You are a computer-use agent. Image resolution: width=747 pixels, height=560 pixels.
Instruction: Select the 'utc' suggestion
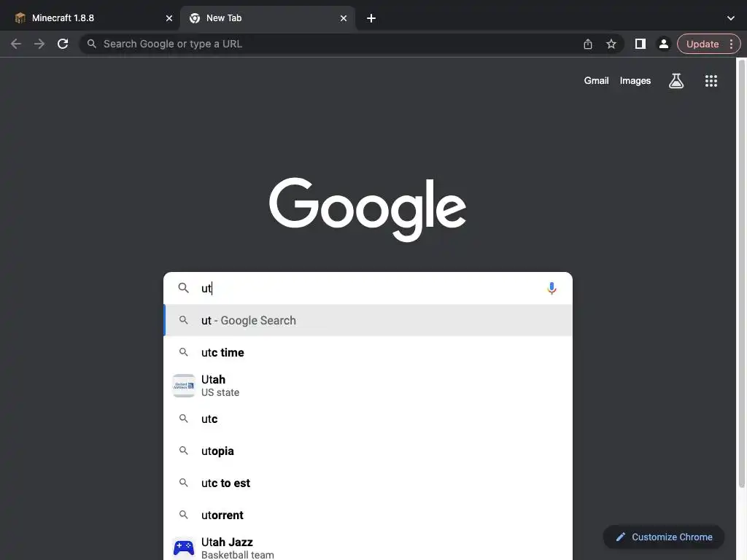point(368,419)
